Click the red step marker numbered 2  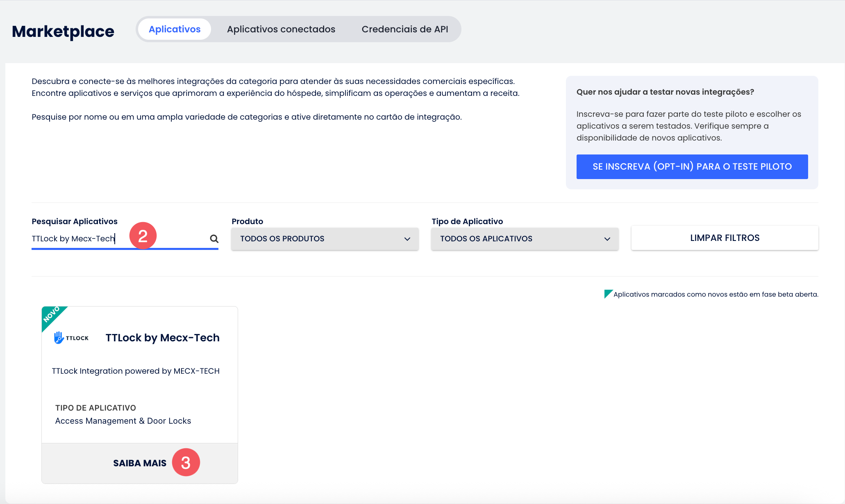(x=143, y=236)
